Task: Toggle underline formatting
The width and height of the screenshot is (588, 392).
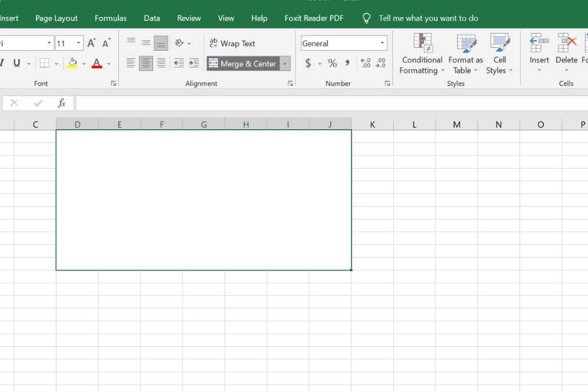Action: [x=16, y=63]
